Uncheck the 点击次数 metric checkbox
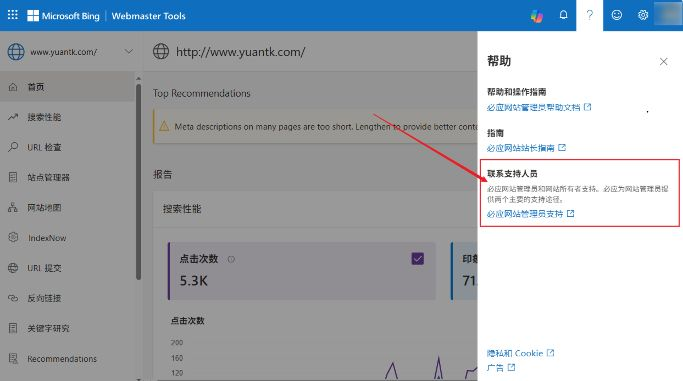683x381 pixels. point(417,259)
